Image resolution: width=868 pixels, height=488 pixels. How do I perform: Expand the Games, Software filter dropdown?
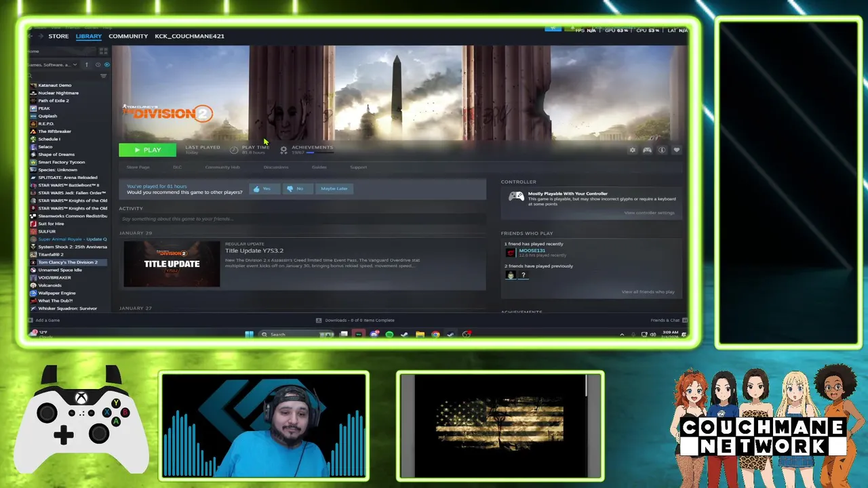click(52, 64)
